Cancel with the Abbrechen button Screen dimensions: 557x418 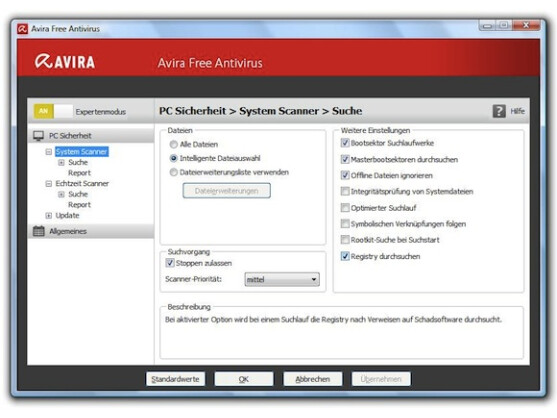point(313,379)
